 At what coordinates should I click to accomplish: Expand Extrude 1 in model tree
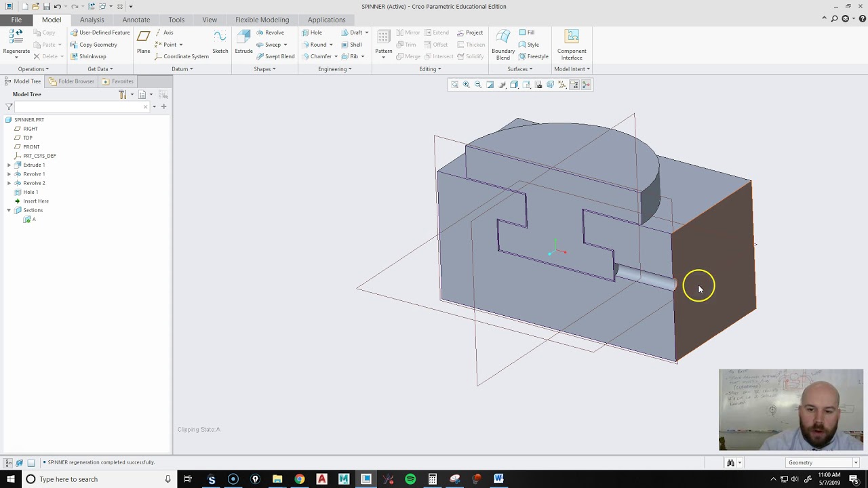[x=9, y=165]
